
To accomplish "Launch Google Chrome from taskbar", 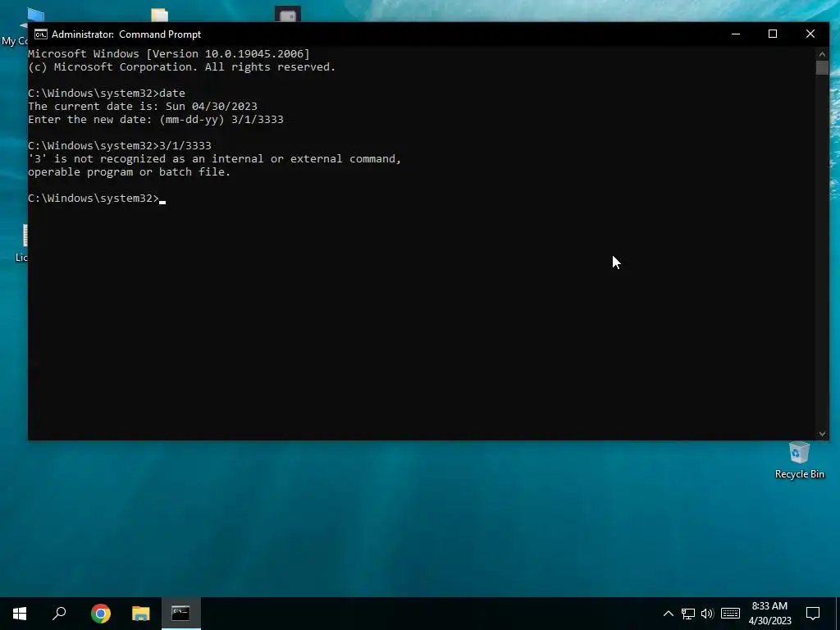I will tap(101, 614).
